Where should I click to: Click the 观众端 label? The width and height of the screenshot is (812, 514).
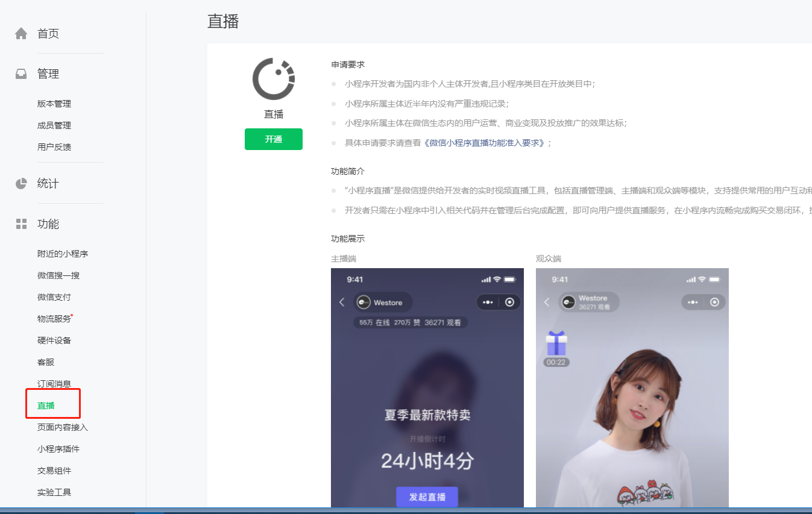point(549,259)
